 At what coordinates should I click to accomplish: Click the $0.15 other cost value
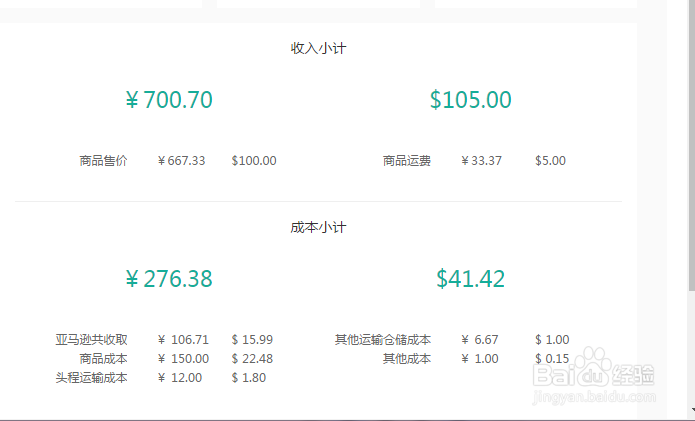tap(552, 359)
